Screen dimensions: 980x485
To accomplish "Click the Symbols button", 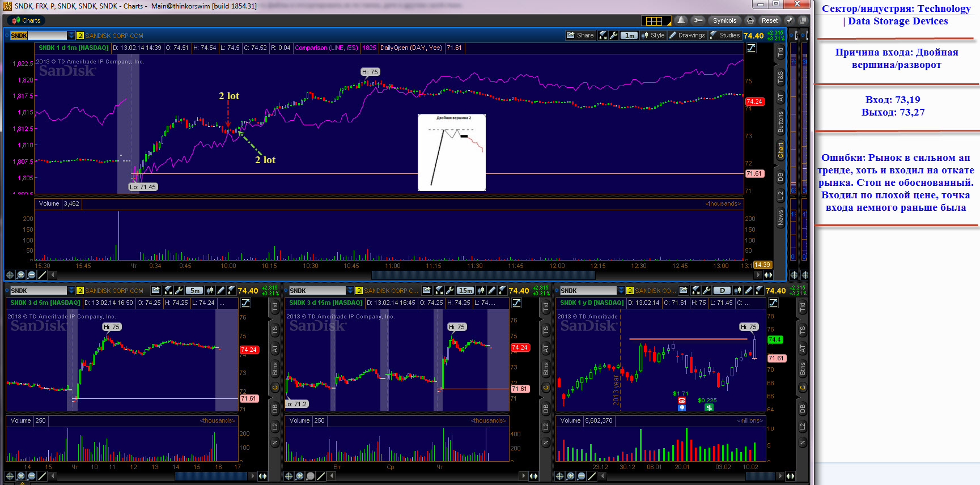I will pos(724,20).
